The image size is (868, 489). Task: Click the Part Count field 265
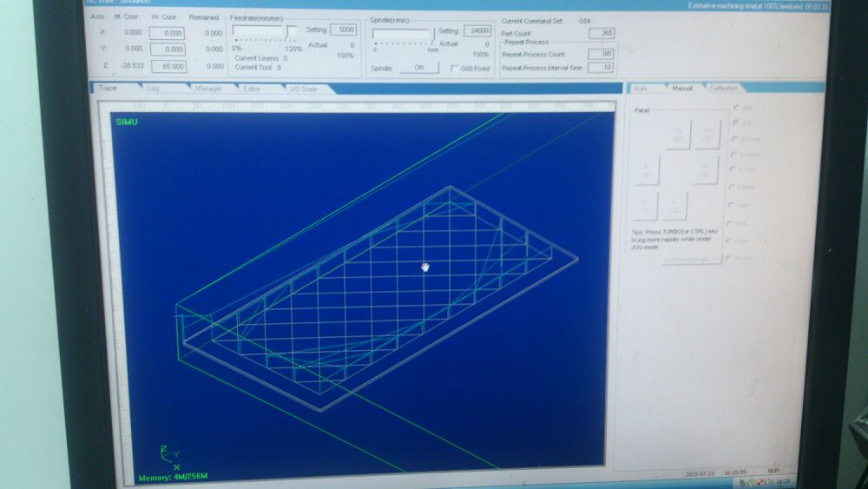pyautogui.click(x=602, y=33)
